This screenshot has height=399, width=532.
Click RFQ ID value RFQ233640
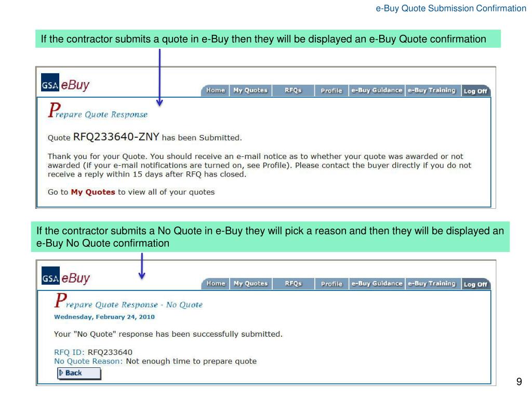(x=110, y=352)
